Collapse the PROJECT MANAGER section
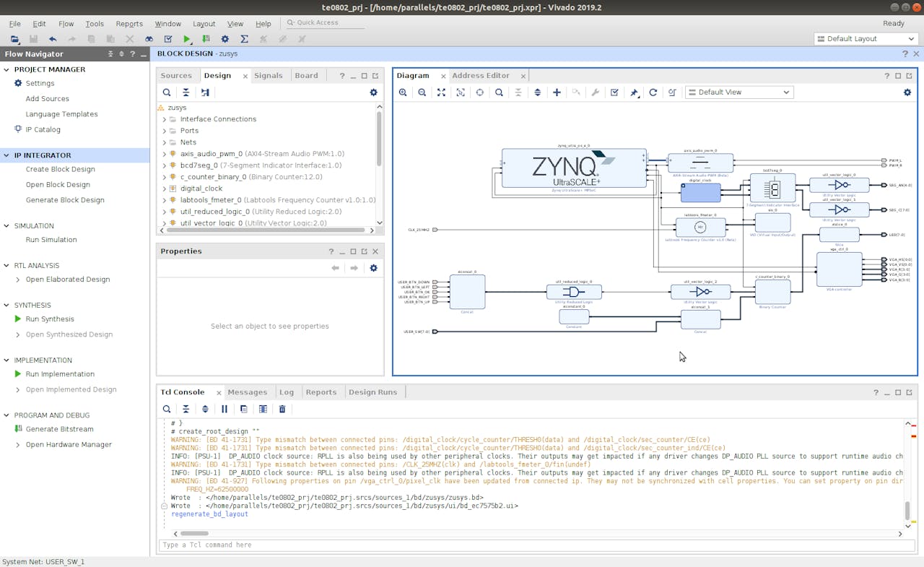Viewport: 924px width, 567px height. (x=6, y=69)
